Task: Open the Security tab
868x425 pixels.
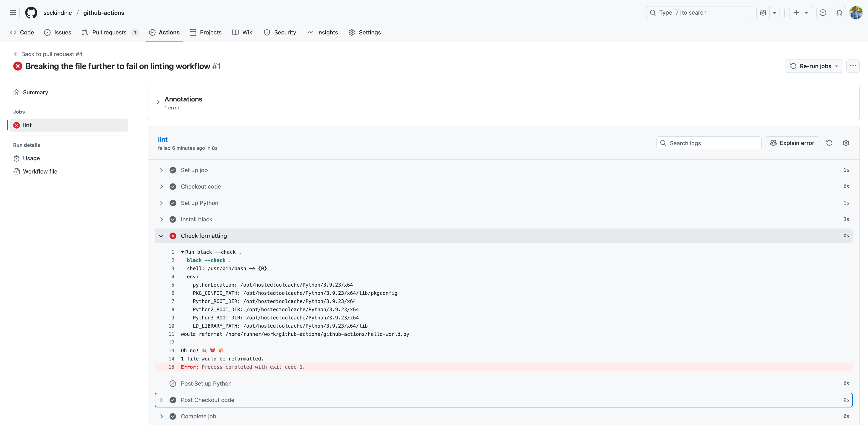Action: tap(280, 32)
